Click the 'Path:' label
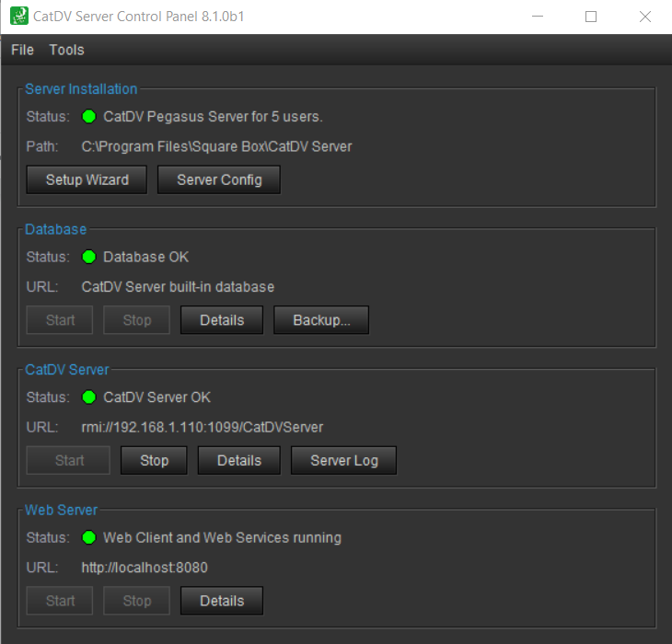 pyautogui.click(x=42, y=146)
